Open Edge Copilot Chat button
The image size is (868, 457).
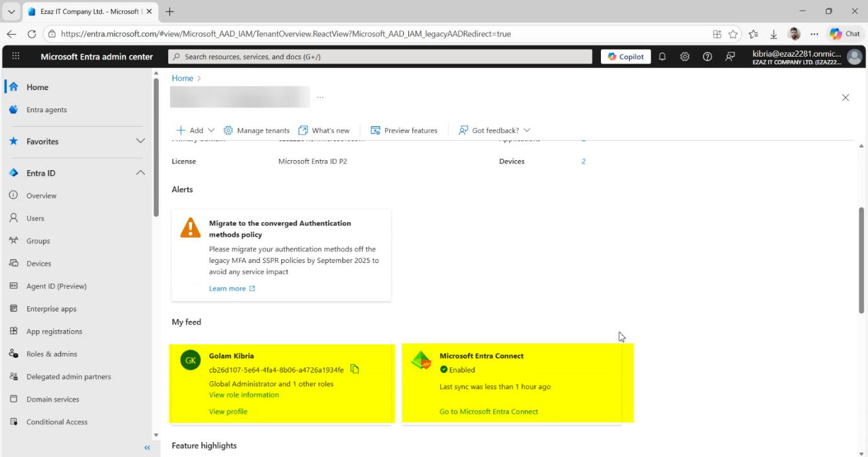(845, 34)
